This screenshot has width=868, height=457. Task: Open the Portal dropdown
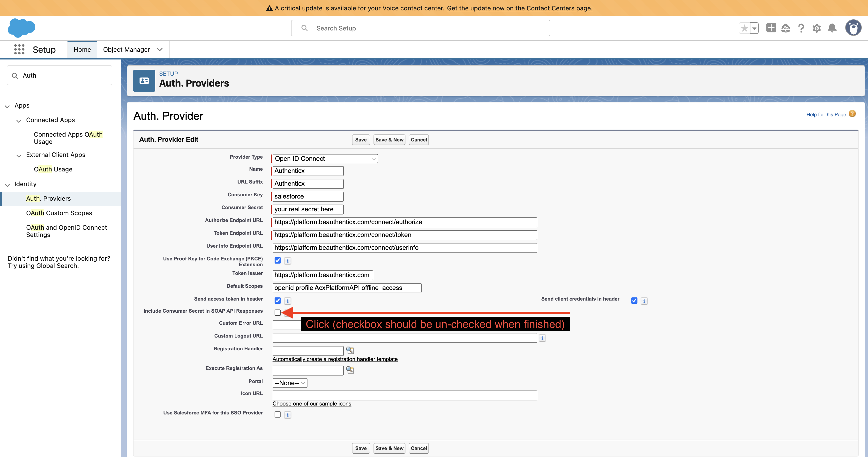pos(290,383)
